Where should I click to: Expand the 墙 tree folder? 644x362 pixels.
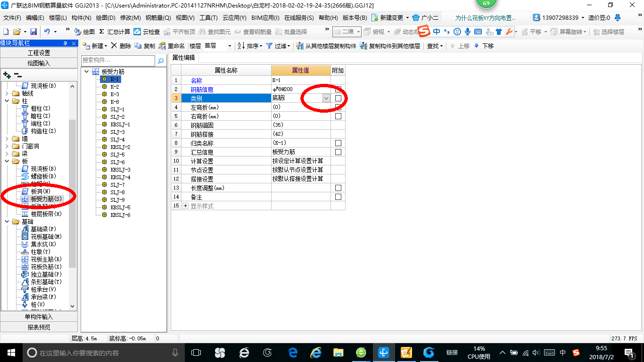pyautogui.click(x=7, y=139)
